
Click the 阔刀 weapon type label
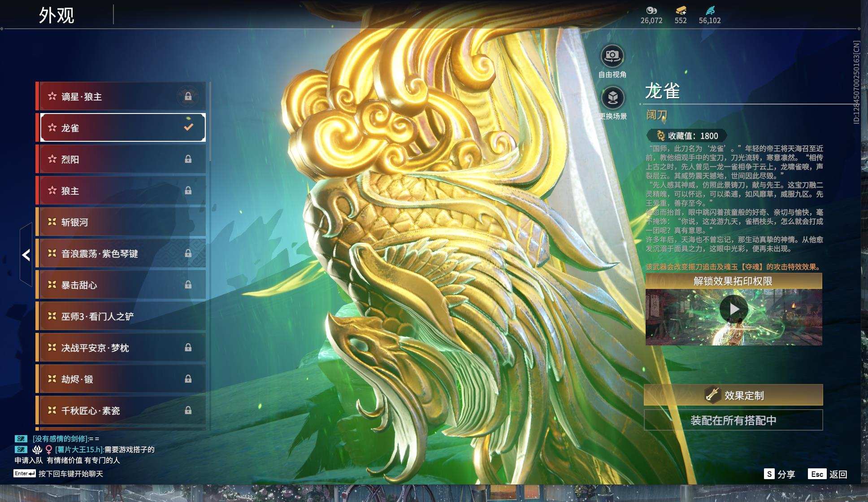(x=656, y=115)
